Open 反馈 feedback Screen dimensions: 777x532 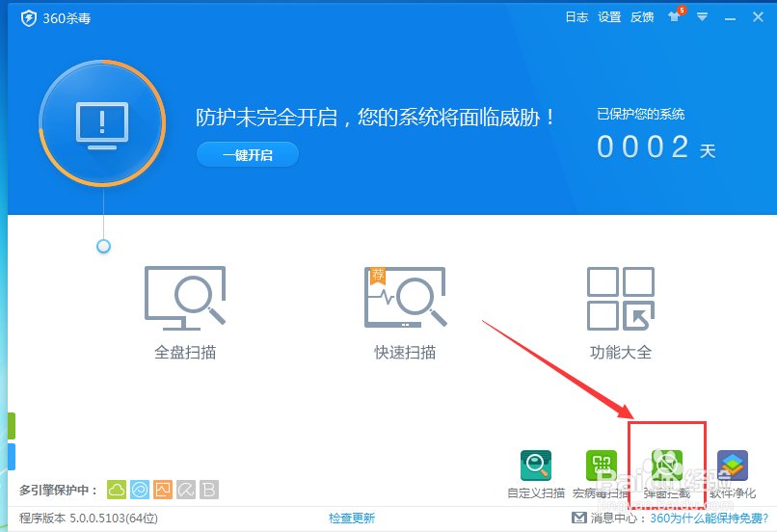tap(642, 17)
